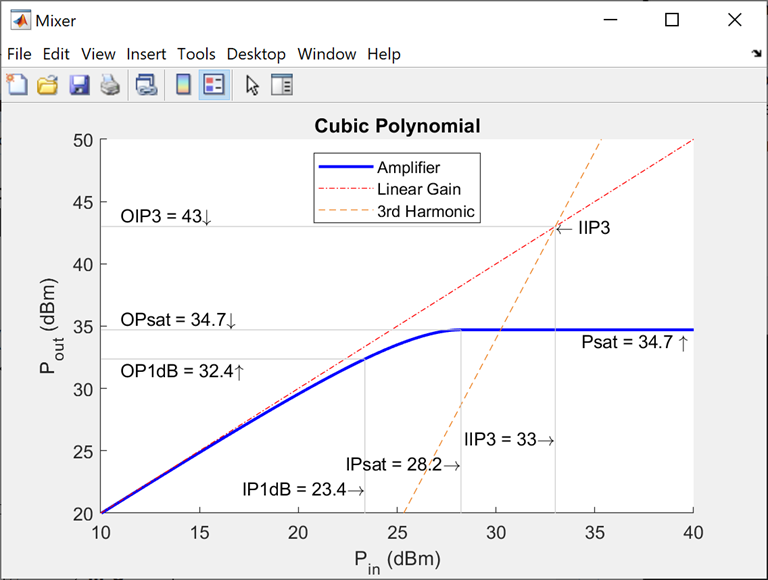Close the Mixer window
Image resolution: width=768 pixels, height=580 pixels.
735,20
